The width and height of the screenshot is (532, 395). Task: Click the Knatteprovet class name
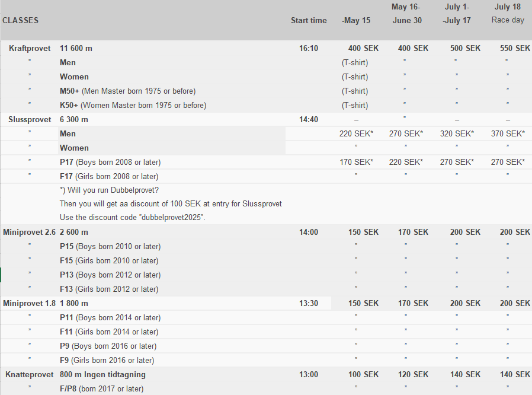tap(30, 374)
